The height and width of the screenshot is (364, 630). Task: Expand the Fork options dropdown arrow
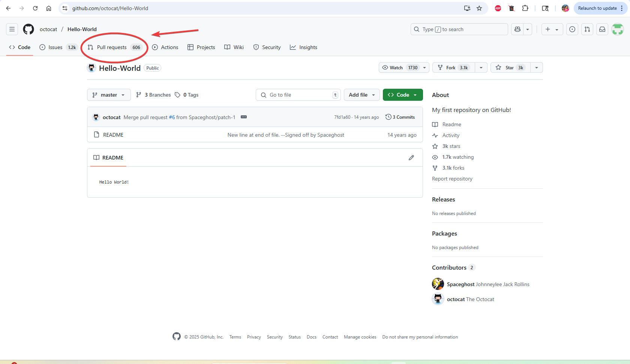(481, 67)
